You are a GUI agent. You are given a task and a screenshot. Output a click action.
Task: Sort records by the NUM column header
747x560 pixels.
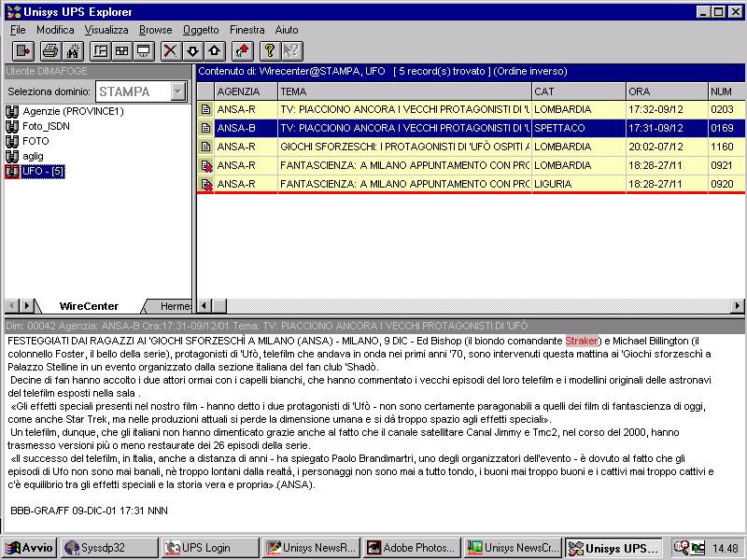coord(726,91)
